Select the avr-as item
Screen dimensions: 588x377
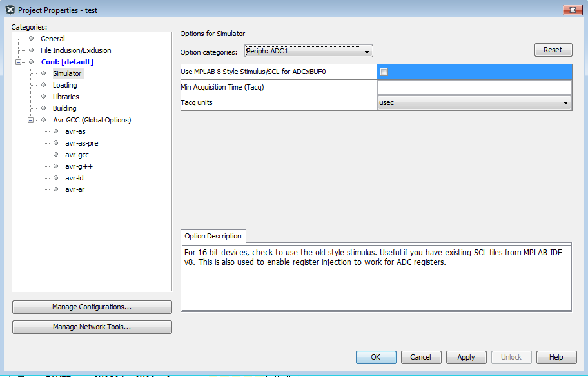[75, 131]
